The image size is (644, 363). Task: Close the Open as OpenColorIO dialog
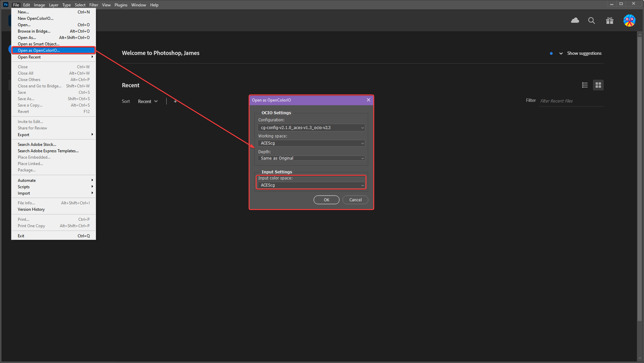368,100
